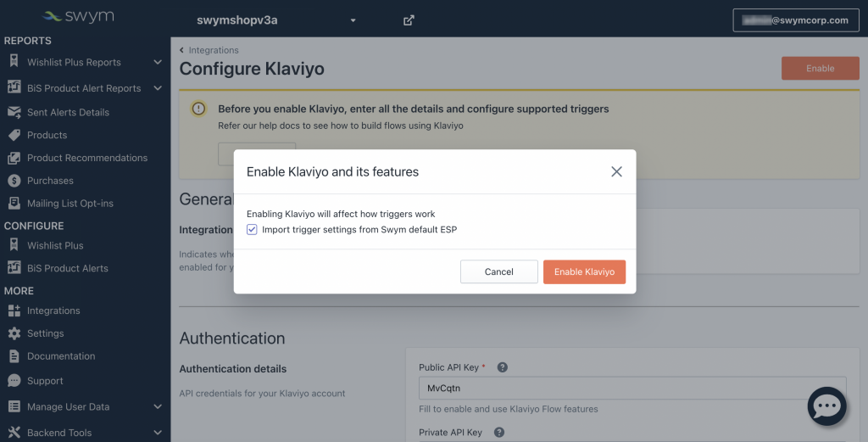Click the BiS Product Alert Reports icon
Viewport: 868px width, 442px height.
tap(14, 87)
